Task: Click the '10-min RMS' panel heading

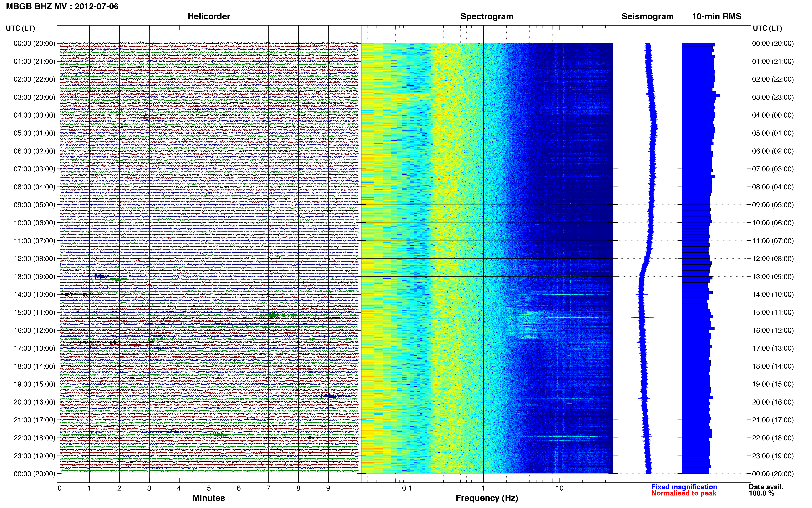Action: pos(717,16)
